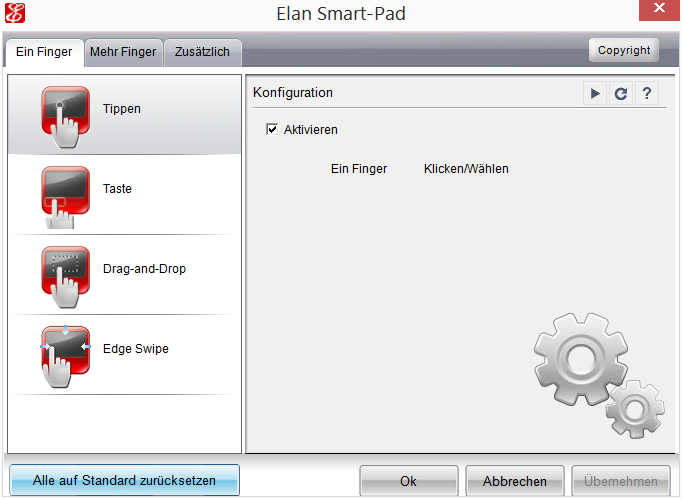This screenshot has width=682, height=499.
Task: Confirm with the Ok button
Action: point(408,481)
